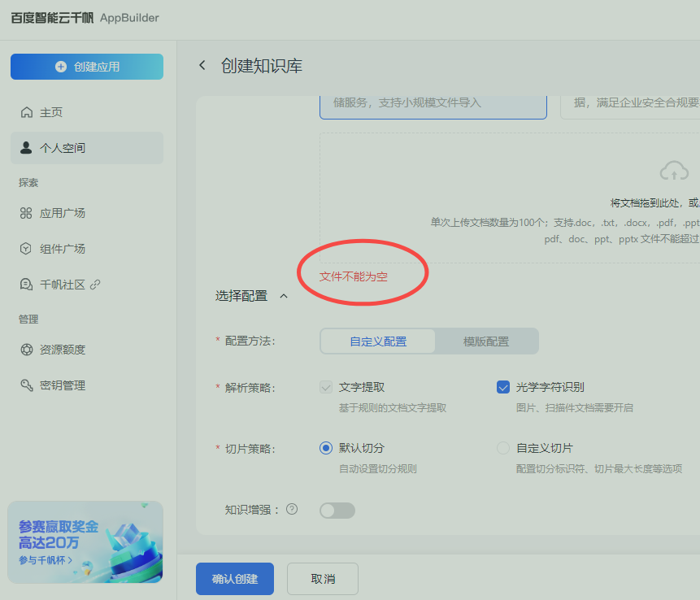Open 应用广场 via its grid icon

pyautogui.click(x=27, y=213)
